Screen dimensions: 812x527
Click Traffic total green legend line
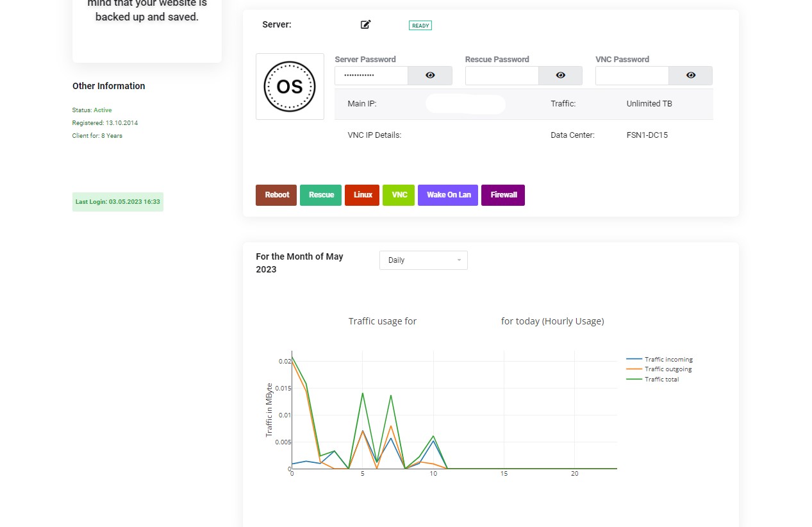point(634,380)
